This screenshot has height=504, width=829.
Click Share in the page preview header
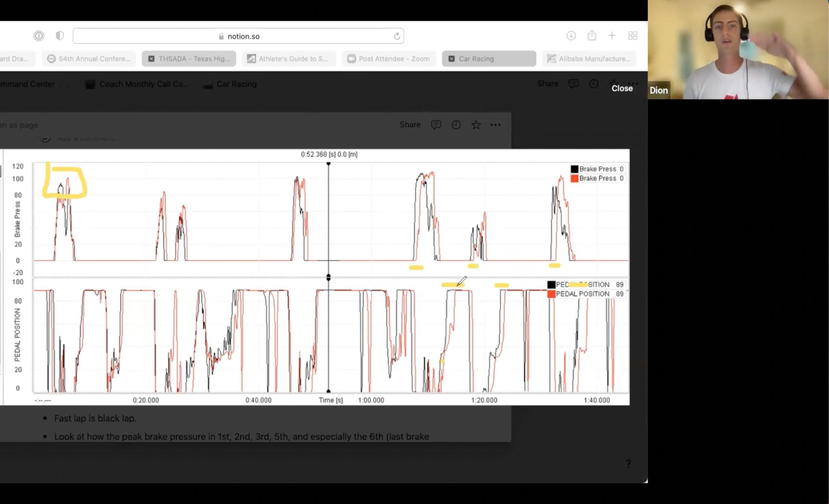pyautogui.click(x=410, y=125)
